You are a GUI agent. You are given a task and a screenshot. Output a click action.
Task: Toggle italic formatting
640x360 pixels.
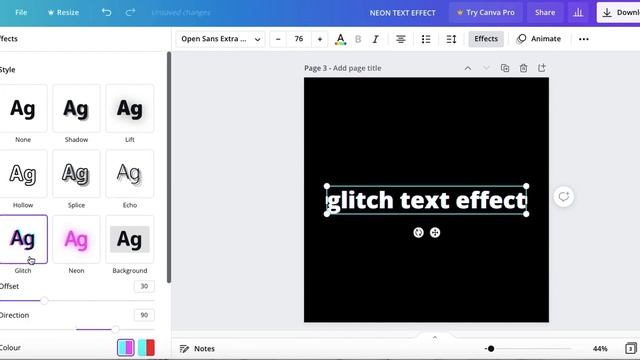(x=376, y=39)
